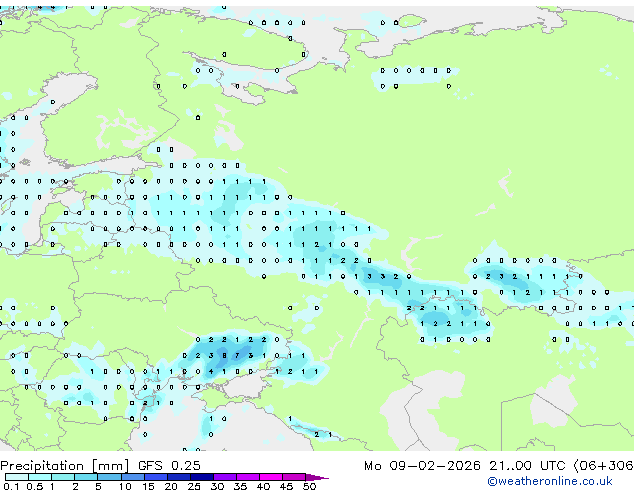This screenshot has height=490, width=634.
Task: Pick the 5–10 mm legend swatch
Action: (109, 477)
